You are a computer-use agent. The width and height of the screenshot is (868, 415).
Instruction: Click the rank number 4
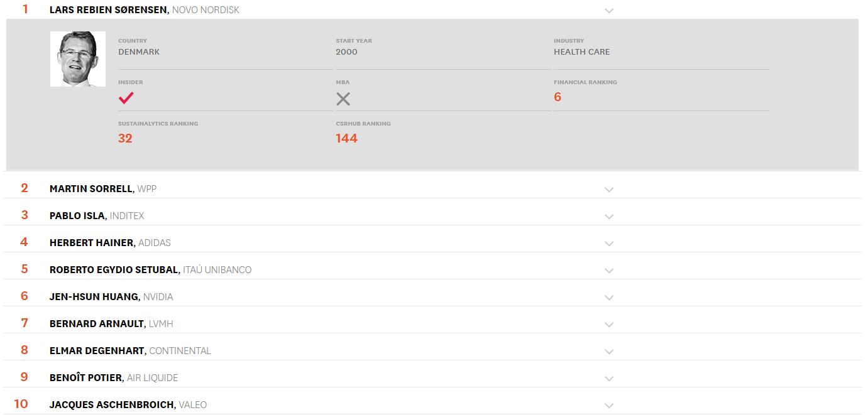tap(25, 242)
